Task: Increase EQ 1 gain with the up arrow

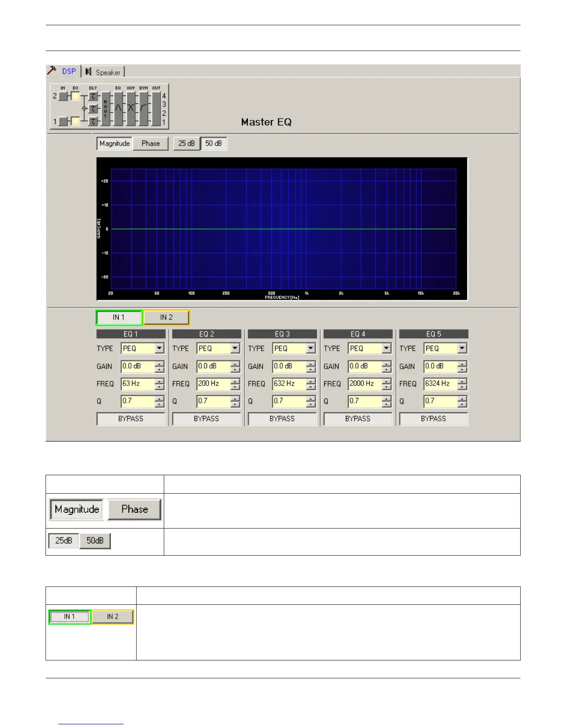Action: (159, 364)
